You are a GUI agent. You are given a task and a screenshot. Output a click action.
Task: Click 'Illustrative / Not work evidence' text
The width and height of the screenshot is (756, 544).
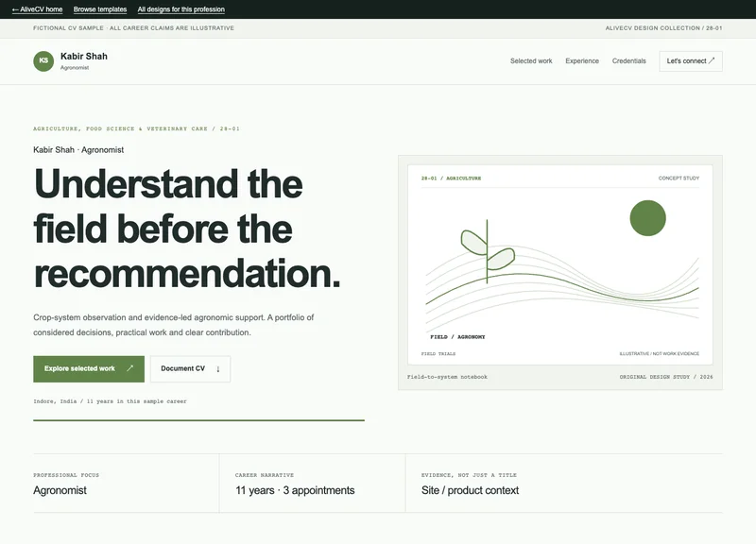point(659,353)
